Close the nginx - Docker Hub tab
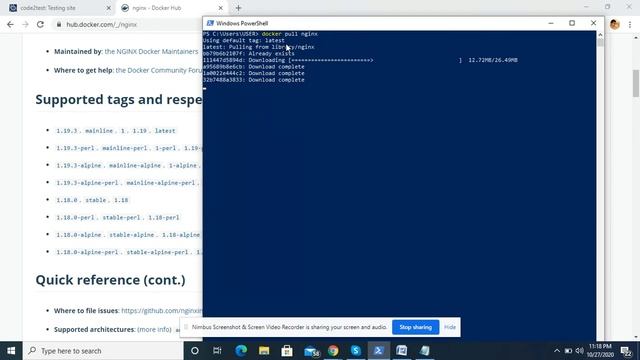 coord(220,8)
